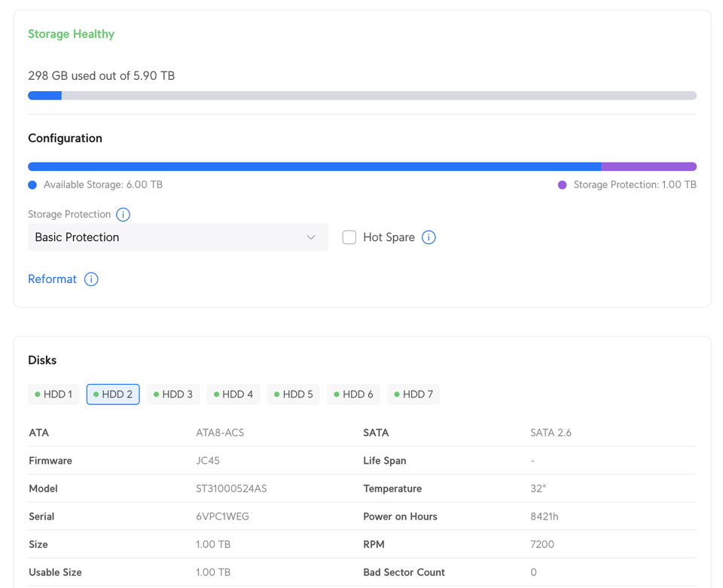Viewport: 723px width, 588px height.
Task: Switch to the HDD 1 tab
Action: point(53,395)
